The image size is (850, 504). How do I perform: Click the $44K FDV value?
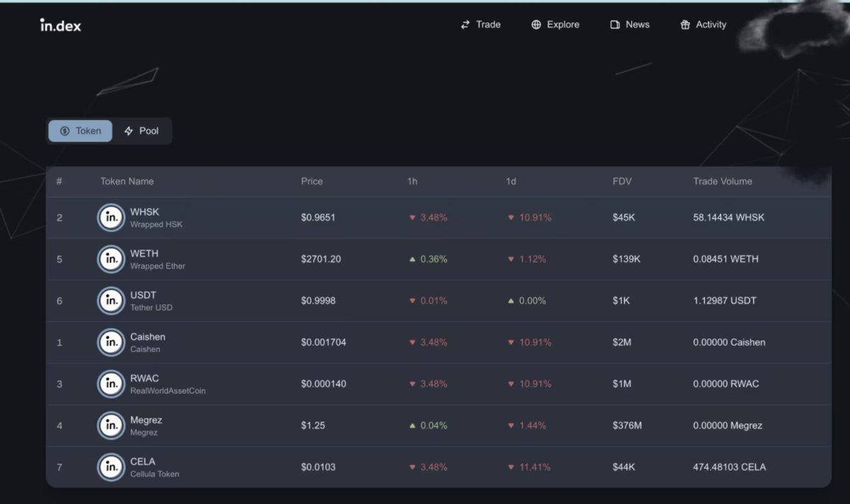click(624, 467)
